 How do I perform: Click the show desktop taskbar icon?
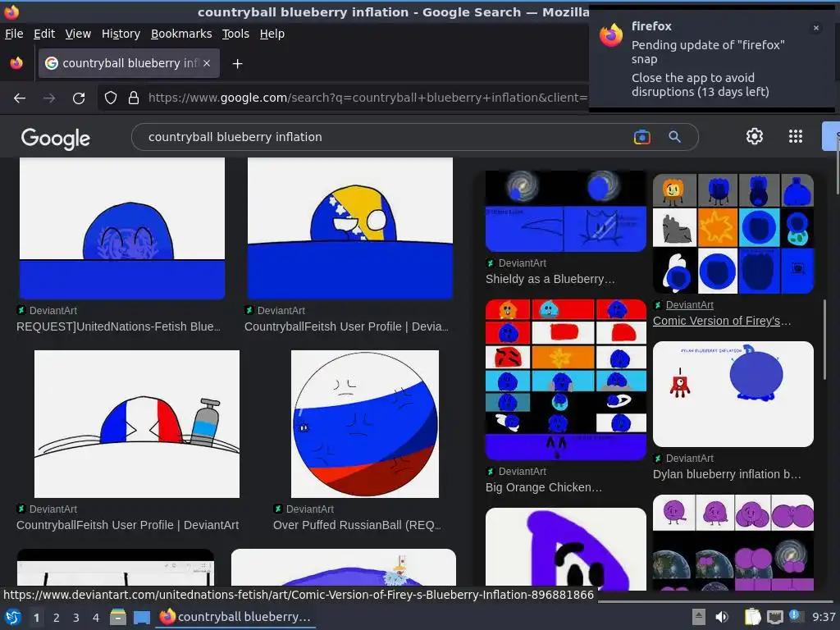tap(141, 618)
